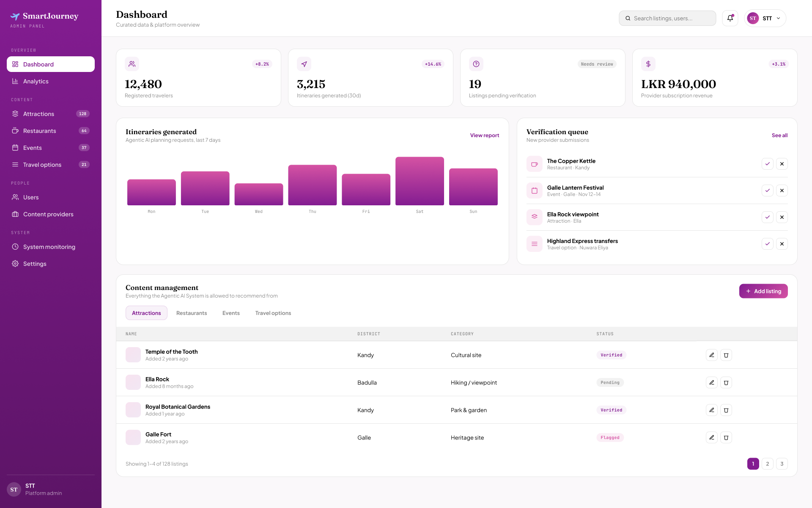Switch to the Restaurants content tab
The height and width of the screenshot is (508, 812).
(x=192, y=313)
